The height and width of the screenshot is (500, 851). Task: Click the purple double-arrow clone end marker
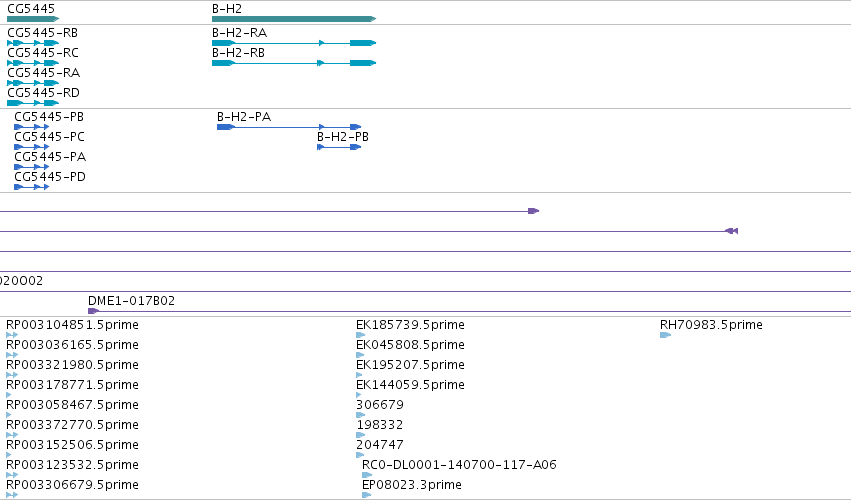pyautogui.click(x=732, y=231)
